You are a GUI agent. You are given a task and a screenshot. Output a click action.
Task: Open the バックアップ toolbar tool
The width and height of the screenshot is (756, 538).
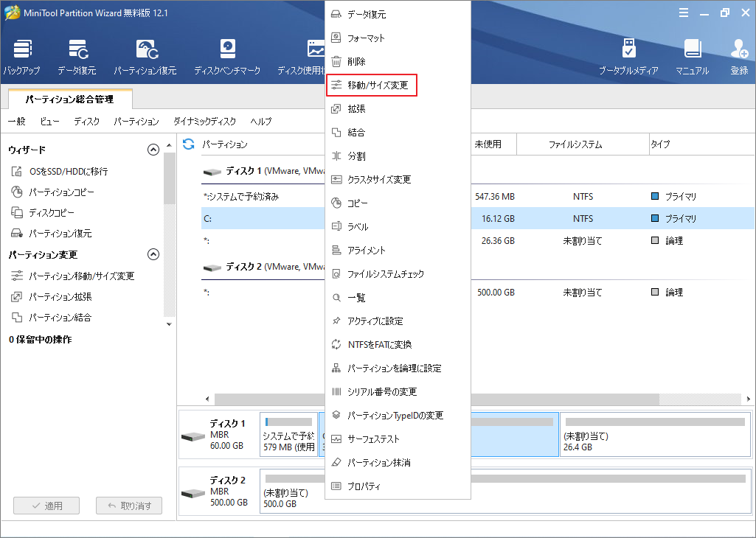21,57
